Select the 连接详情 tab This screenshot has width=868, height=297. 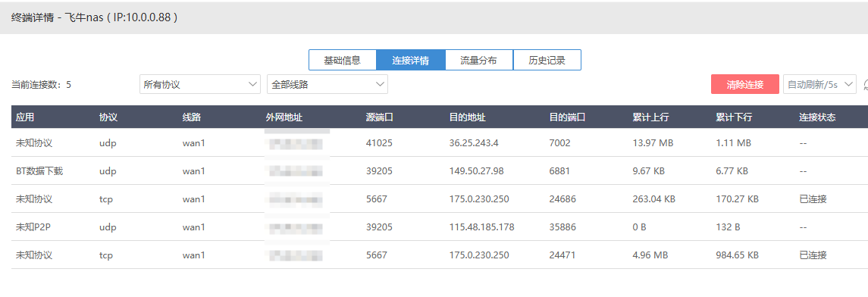[x=410, y=61]
